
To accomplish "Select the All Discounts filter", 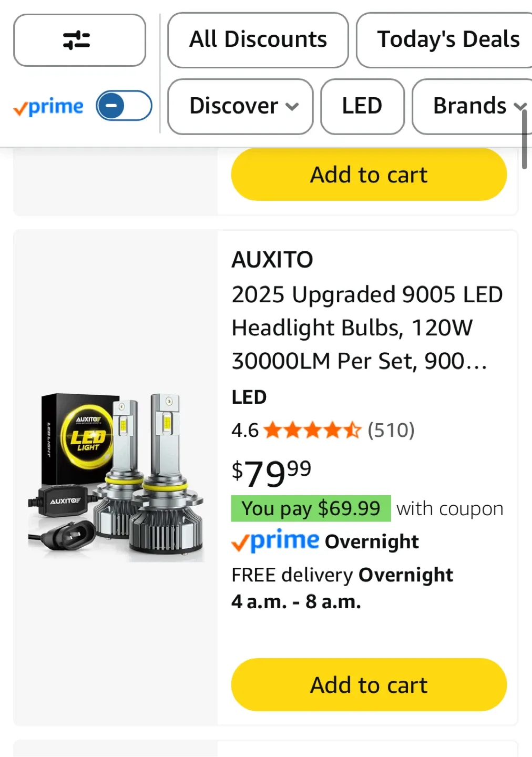I will point(258,40).
